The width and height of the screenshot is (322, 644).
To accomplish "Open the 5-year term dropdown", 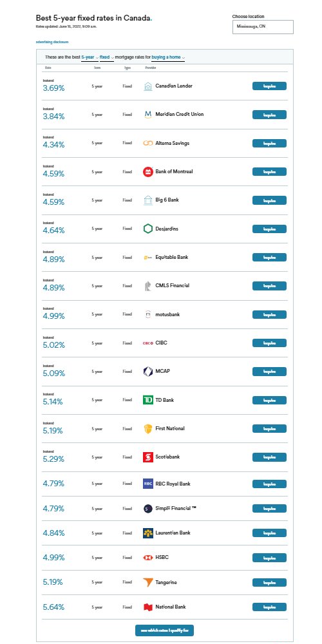I will click(x=90, y=57).
